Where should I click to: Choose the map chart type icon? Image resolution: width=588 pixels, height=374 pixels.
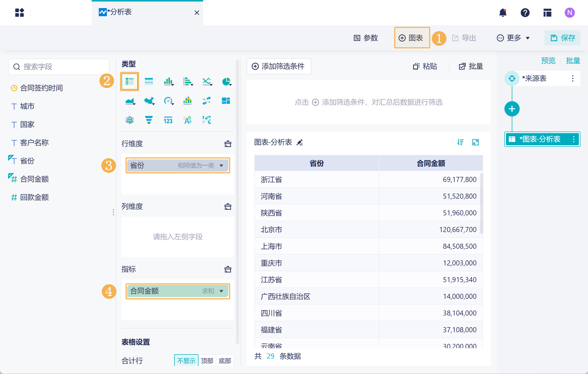(x=149, y=101)
